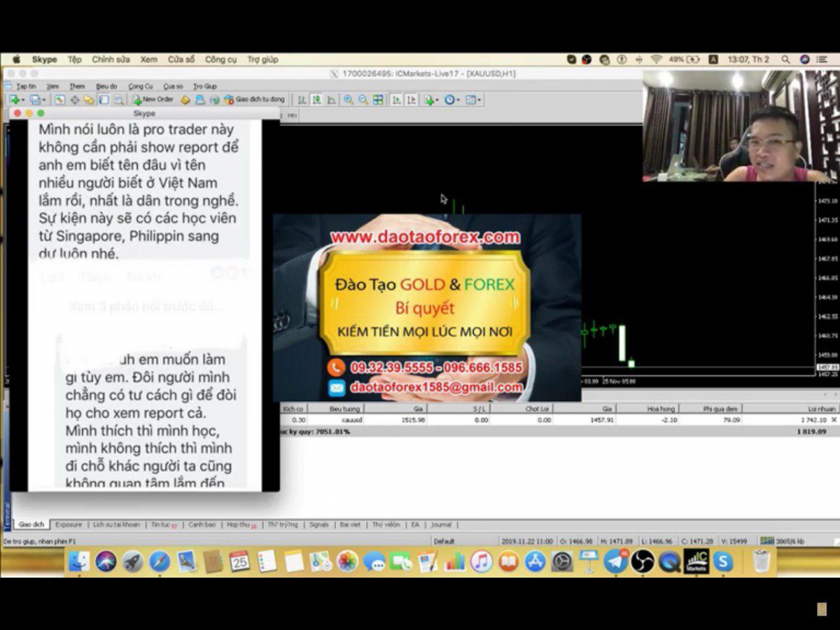The height and width of the screenshot is (630, 840).
Task: Expand the new chart dropdown arrow
Action: (x=23, y=100)
